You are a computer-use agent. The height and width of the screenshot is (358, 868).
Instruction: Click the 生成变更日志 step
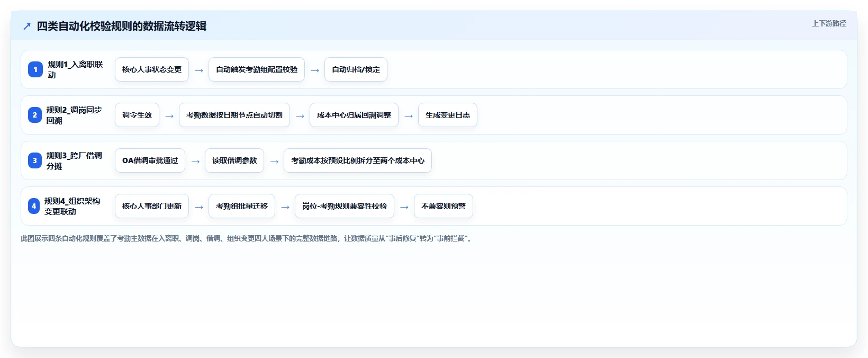tap(448, 115)
